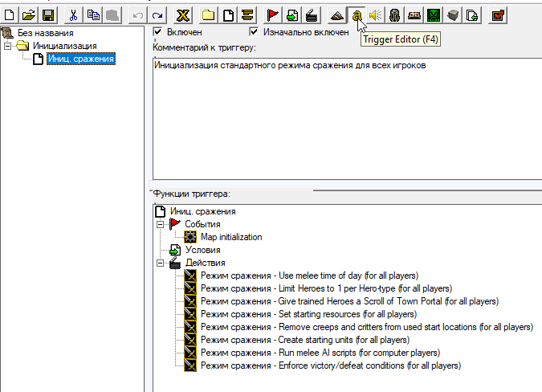This screenshot has height=392, width=542.
Task: Select the 'События' node label
Action: click(x=202, y=224)
